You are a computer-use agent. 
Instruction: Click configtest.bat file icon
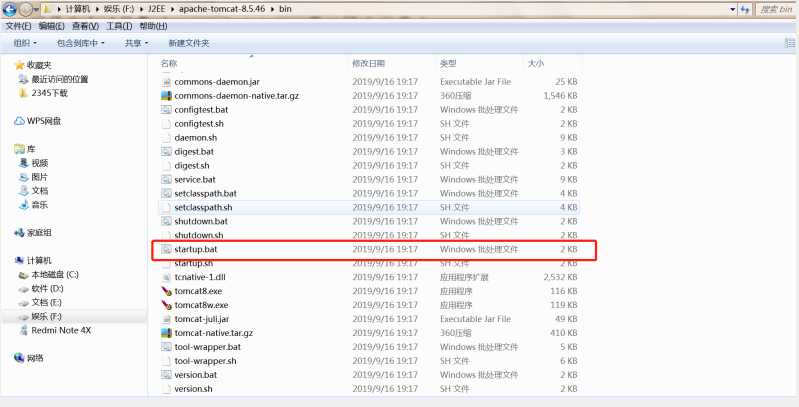[x=166, y=110]
